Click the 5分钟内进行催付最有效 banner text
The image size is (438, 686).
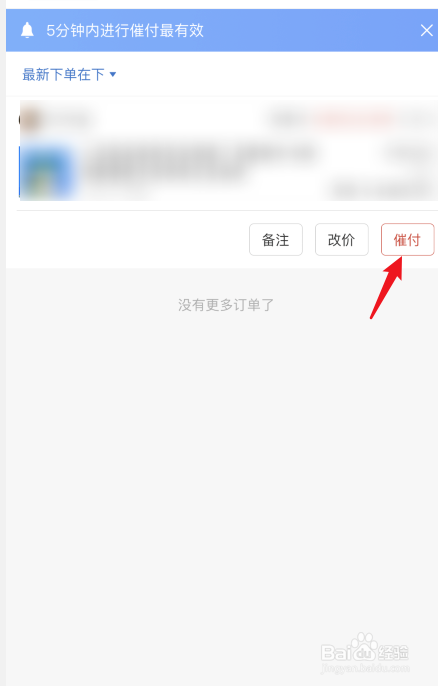pyautogui.click(x=125, y=30)
